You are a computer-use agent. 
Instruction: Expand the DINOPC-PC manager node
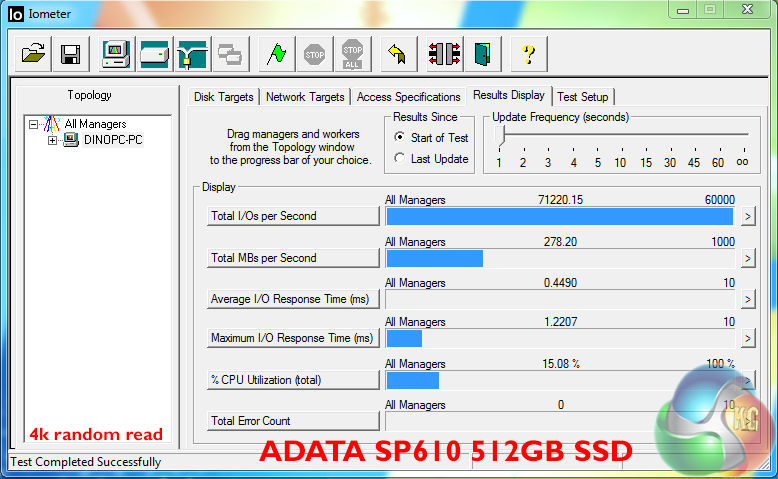[52, 140]
